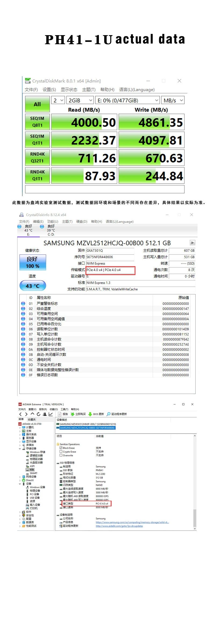Screen dimensions: 215x644
Task: Switch to the 收藏夹 tab in AIDA64
Action: 32,419
